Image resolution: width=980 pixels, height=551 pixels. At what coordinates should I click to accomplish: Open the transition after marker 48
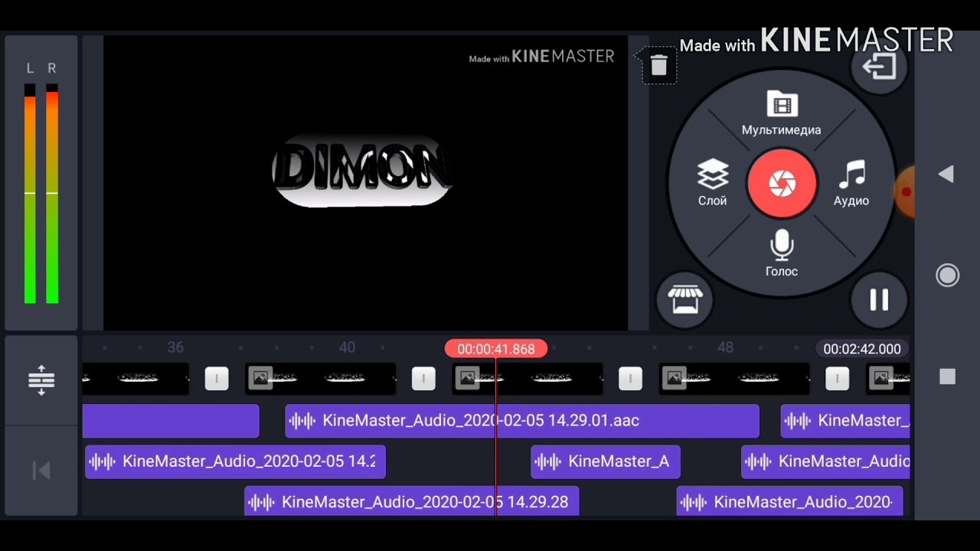[x=837, y=378]
